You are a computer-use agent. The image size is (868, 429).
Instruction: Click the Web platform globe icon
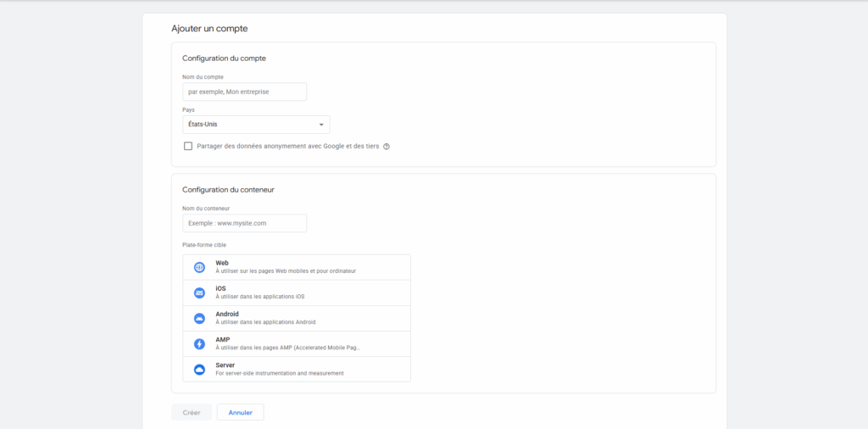tap(199, 268)
